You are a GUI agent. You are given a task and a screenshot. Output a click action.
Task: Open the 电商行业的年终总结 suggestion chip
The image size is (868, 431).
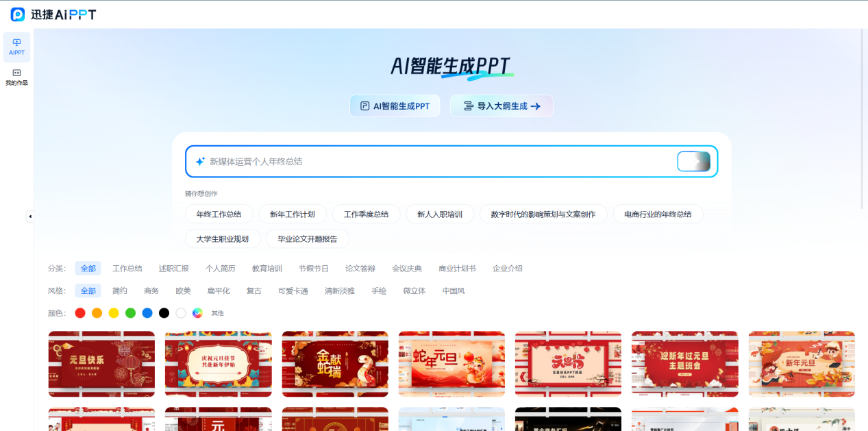[x=658, y=214]
